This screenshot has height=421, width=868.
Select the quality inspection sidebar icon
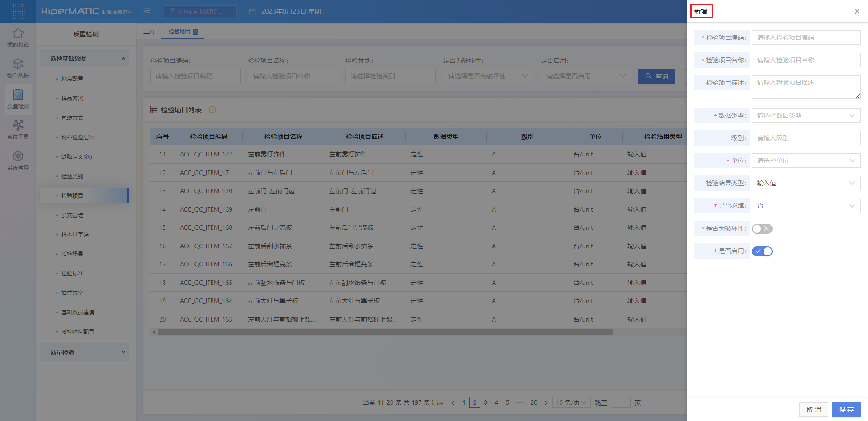click(18, 95)
